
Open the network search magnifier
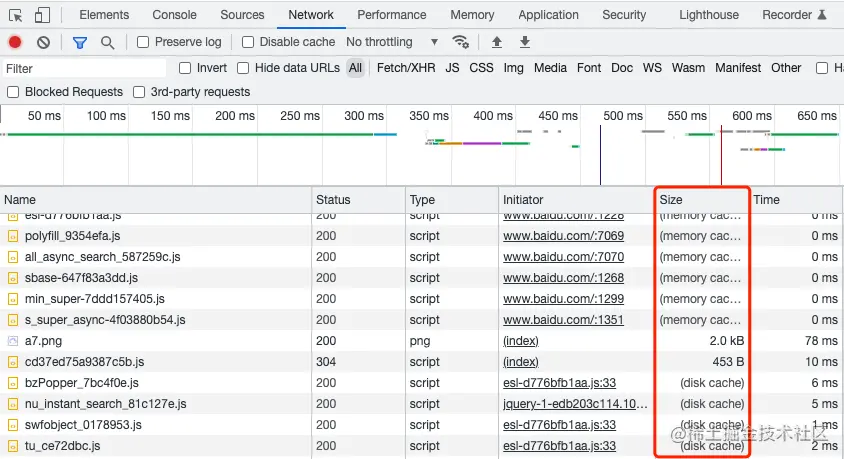tap(108, 43)
